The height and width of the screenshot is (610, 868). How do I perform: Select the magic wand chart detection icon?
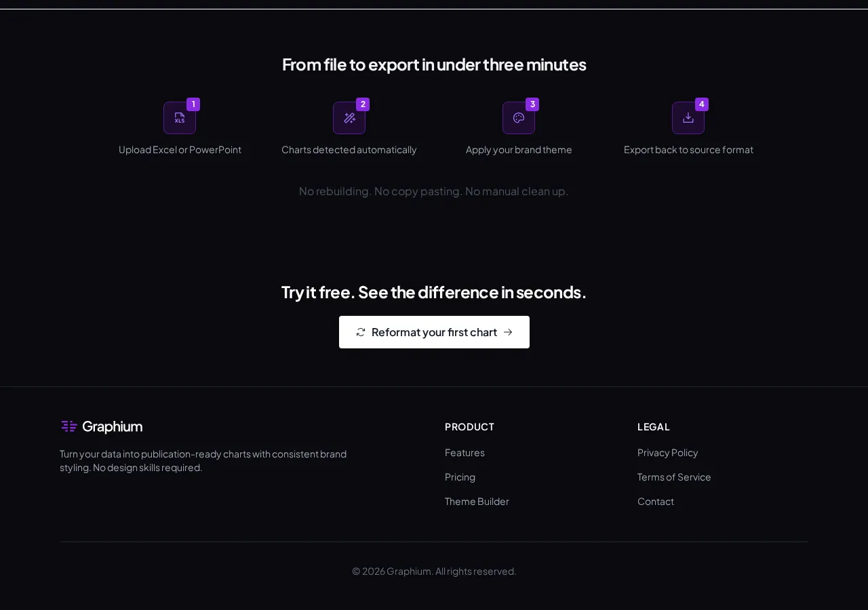pyautogui.click(x=349, y=117)
